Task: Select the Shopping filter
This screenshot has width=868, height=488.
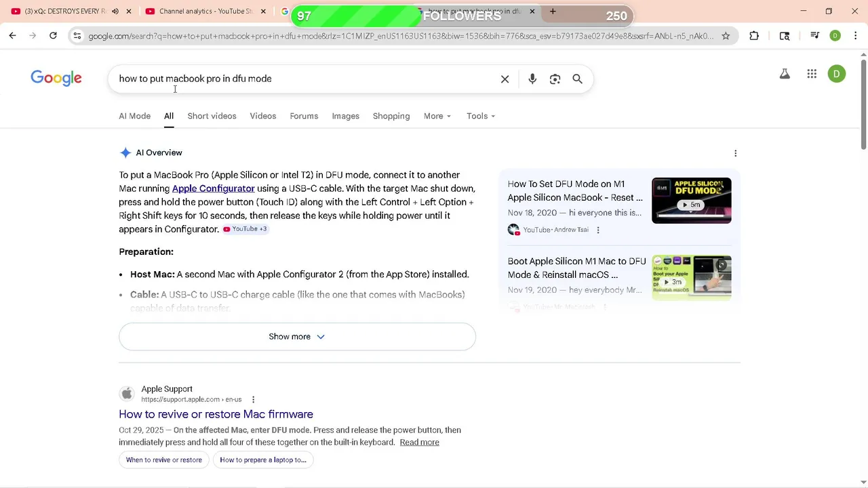Action: pos(391,116)
